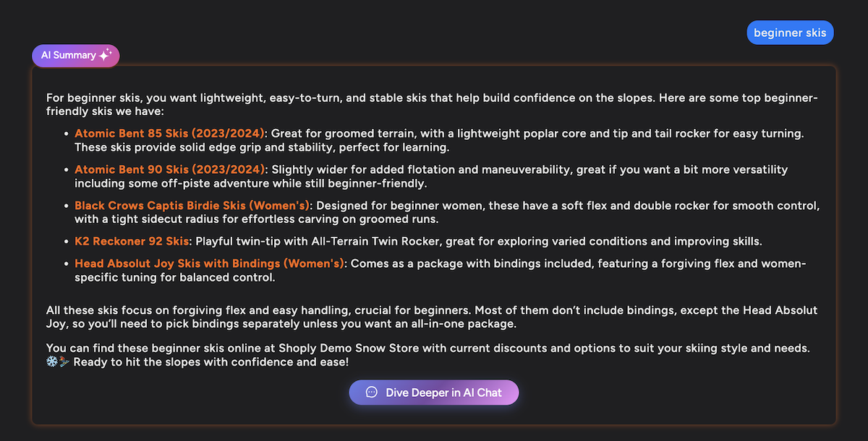
Task: Click the "Shoply Demo Snow Store" text
Action: (354, 348)
